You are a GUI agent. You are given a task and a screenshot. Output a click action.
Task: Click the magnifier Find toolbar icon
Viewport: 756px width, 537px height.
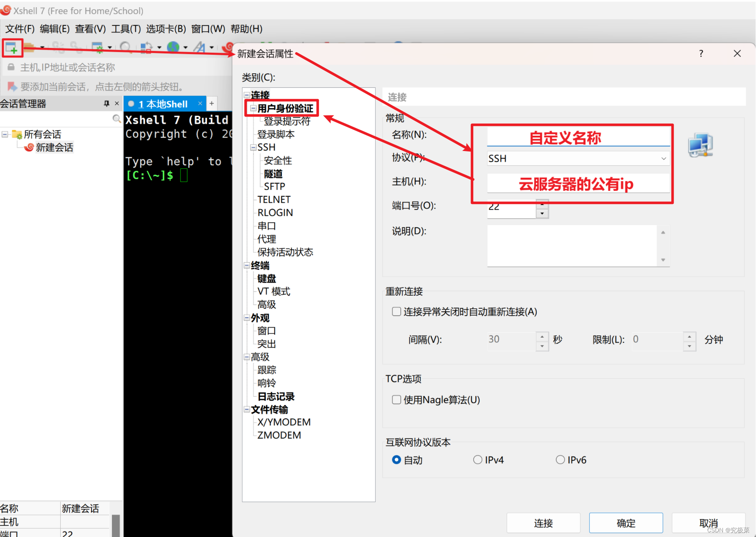pyautogui.click(x=125, y=48)
